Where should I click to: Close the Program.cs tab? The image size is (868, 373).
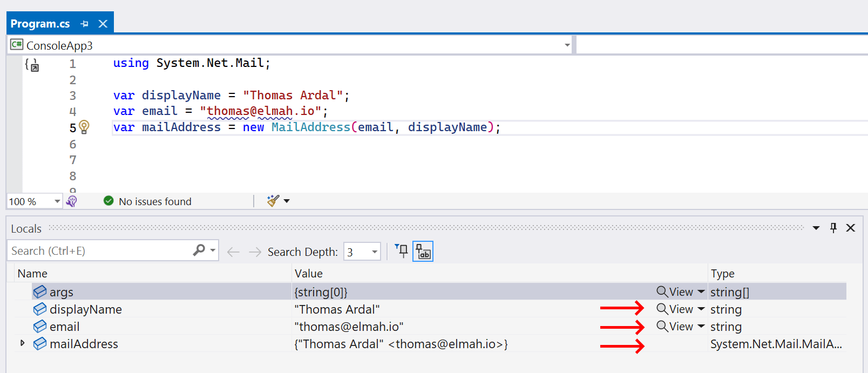pyautogui.click(x=103, y=24)
